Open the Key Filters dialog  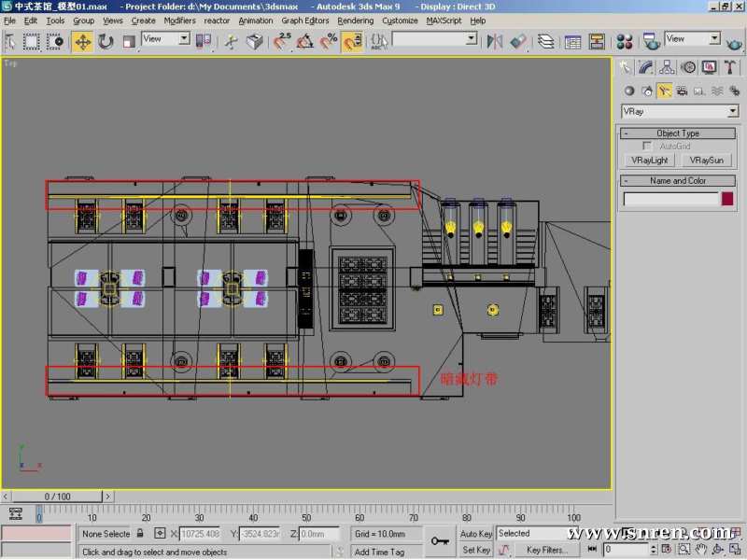547,551
